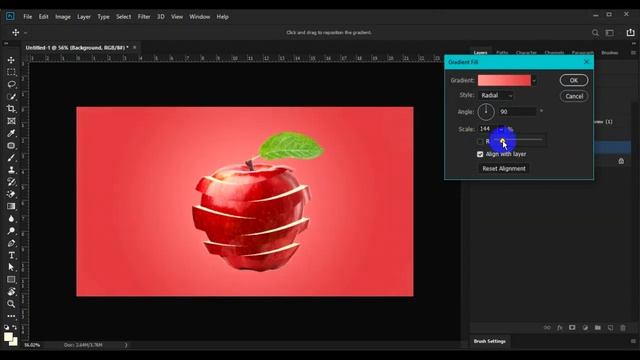Close the Gradient Fill dialog
Viewport: 640px width, 360px height.
(x=587, y=62)
